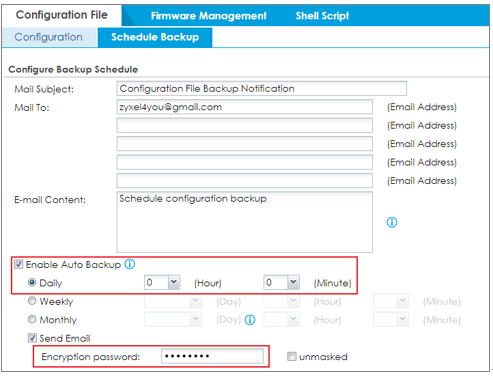493x377 pixels.
Task: Click the third Mail To email field
Action: click(245, 144)
